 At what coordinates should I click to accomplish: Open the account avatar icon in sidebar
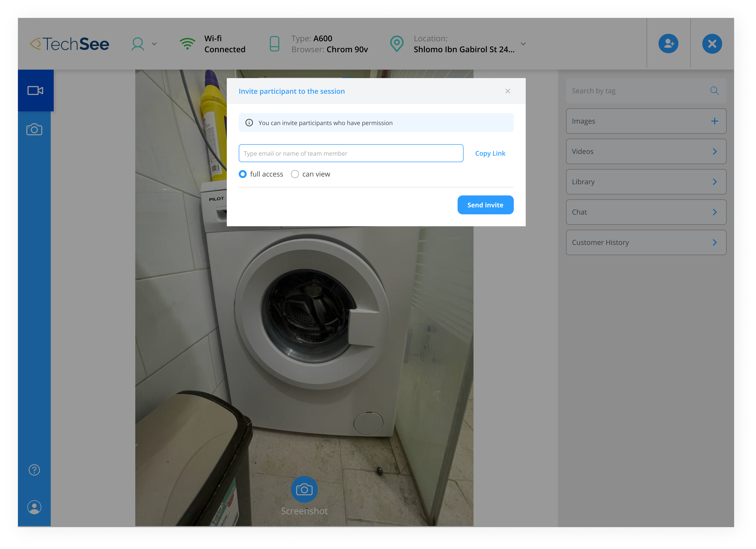pos(34,507)
